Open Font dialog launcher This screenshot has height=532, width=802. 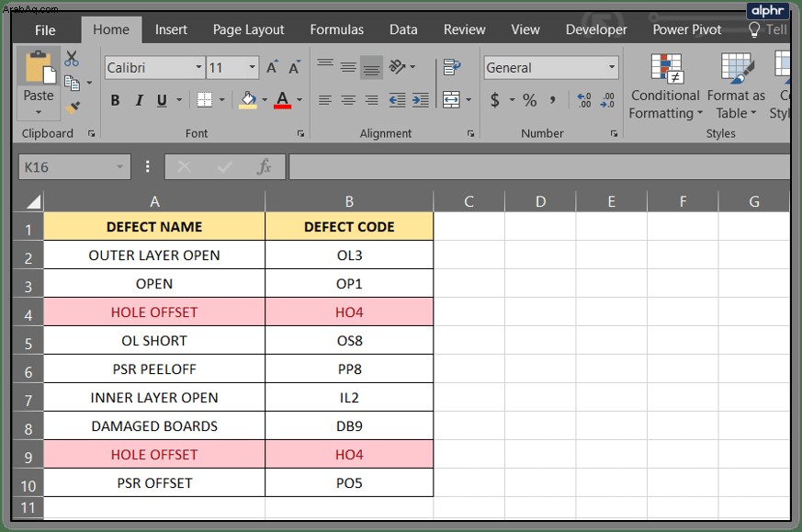click(300, 133)
